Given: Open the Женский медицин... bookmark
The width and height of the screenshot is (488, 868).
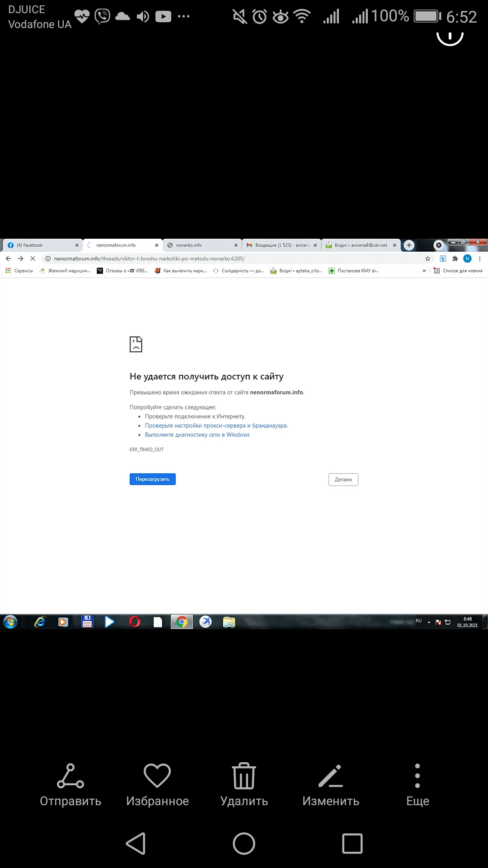Looking at the screenshot, I should 65,270.
